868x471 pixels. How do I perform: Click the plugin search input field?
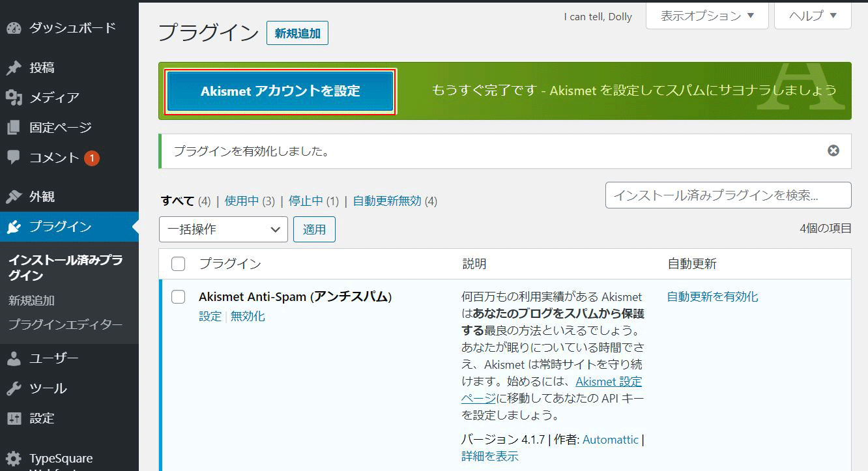728,195
